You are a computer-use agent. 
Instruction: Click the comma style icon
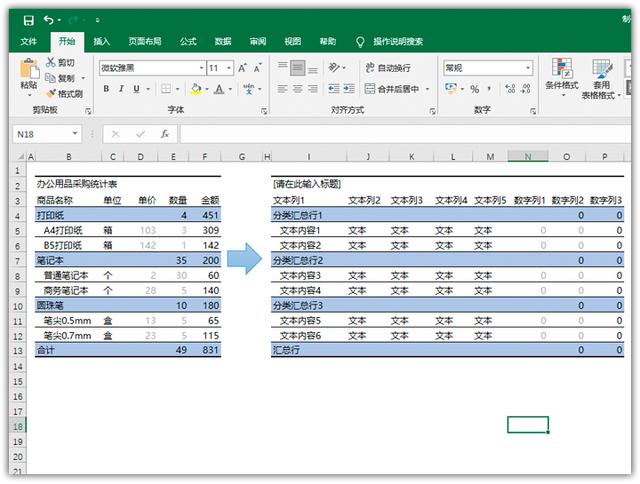coord(489,89)
